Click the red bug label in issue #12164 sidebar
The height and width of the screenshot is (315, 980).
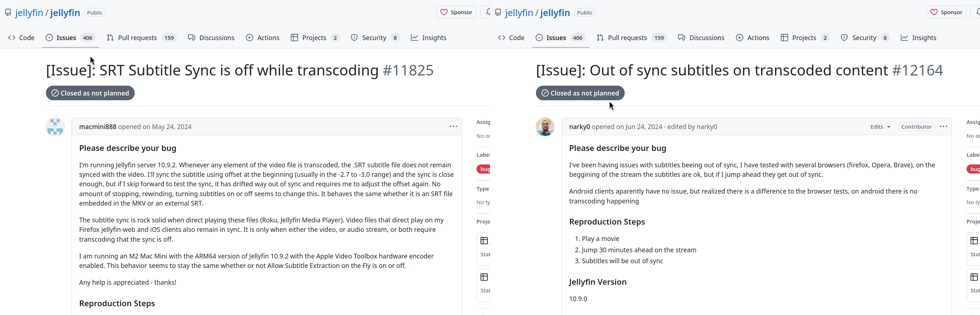pyautogui.click(x=973, y=169)
